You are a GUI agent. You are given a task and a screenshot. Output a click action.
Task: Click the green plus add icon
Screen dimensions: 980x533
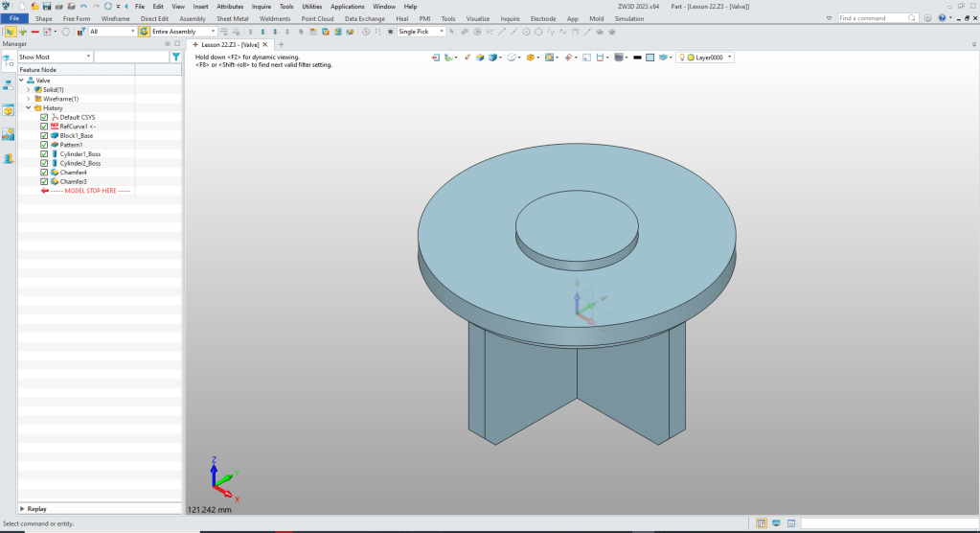(23, 32)
